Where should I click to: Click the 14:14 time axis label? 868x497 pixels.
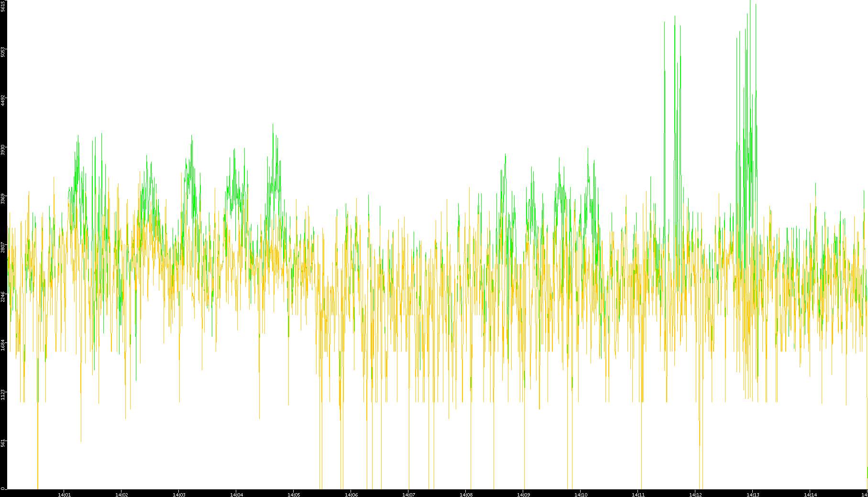[810, 495]
